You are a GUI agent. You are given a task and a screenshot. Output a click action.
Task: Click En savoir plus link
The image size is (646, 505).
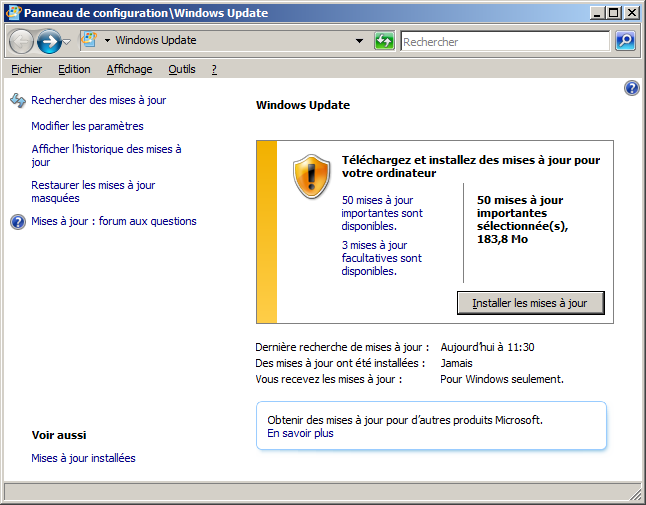(300, 434)
